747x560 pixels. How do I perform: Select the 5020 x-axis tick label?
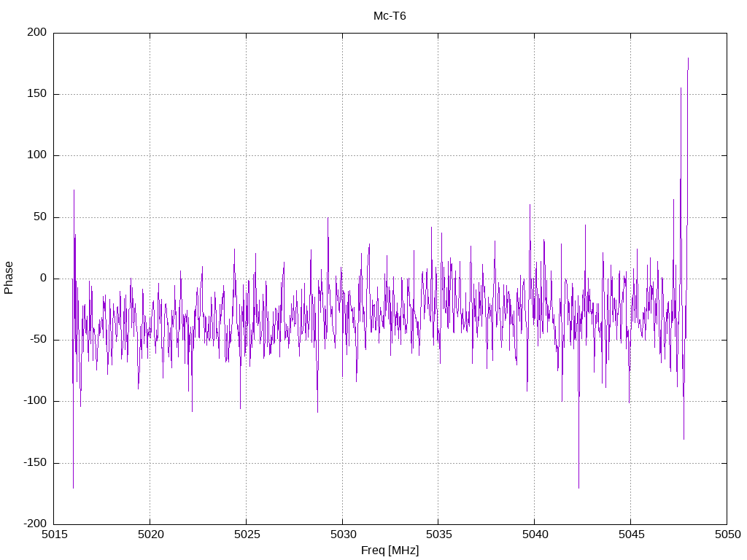point(150,534)
